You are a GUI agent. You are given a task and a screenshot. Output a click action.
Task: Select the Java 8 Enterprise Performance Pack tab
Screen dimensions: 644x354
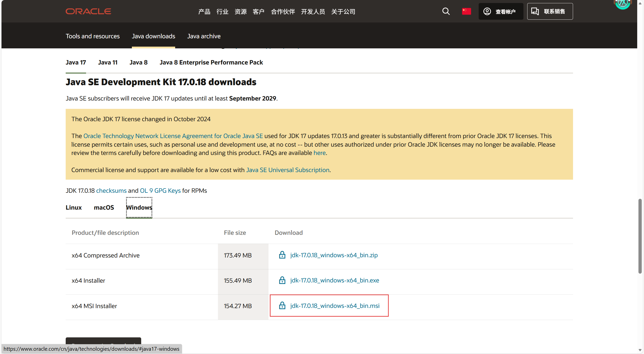coord(211,62)
